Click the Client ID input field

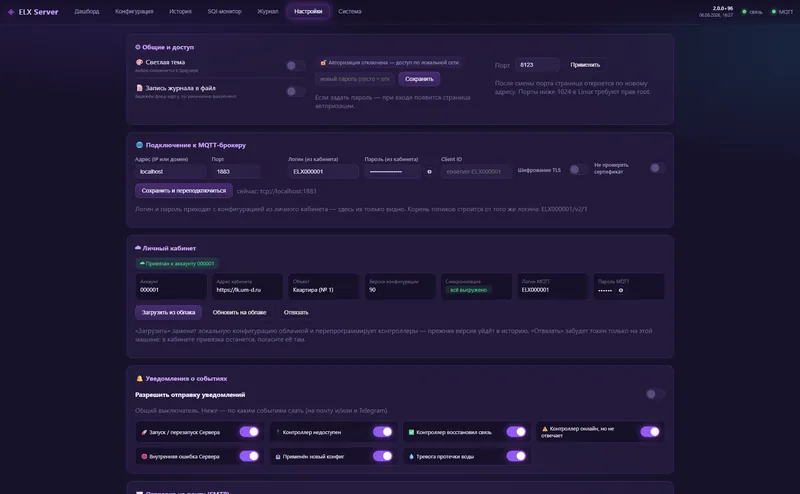[477, 172]
